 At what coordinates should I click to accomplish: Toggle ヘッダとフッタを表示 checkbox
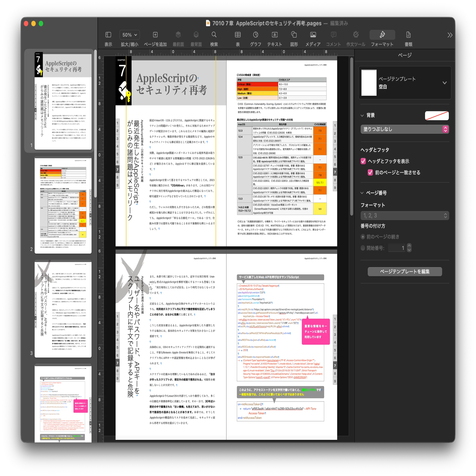[363, 161]
